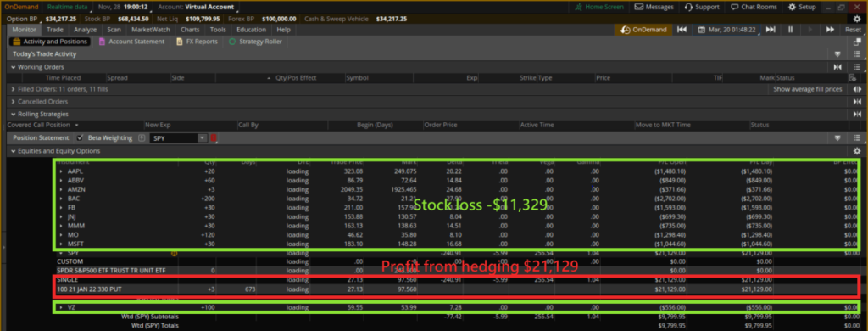Click Working Orders collapse-width arrows icon
The width and height of the screenshot is (868, 331).
coord(837,66)
